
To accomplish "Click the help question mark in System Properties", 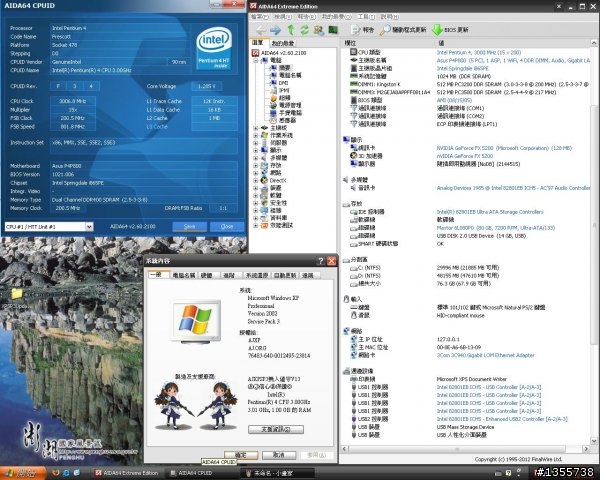I will coord(320,261).
